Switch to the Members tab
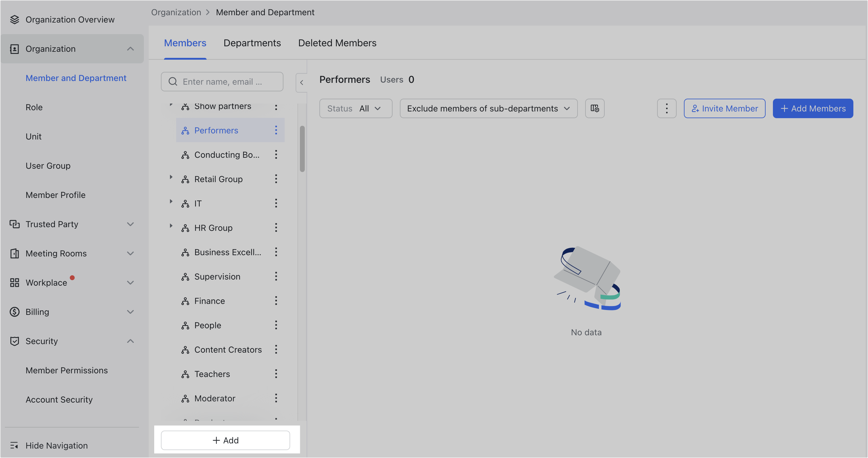The width and height of the screenshot is (868, 458). point(185,43)
